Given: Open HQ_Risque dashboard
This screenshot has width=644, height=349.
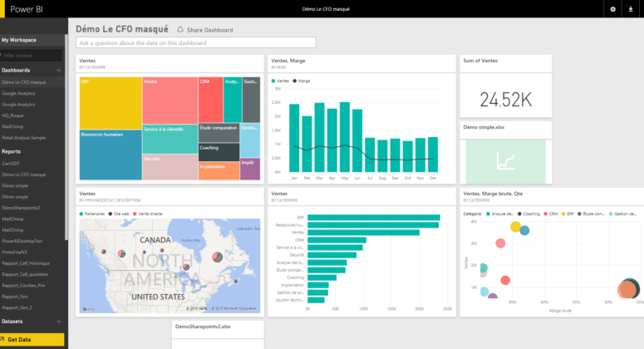Looking at the screenshot, I should pyautogui.click(x=12, y=116).
